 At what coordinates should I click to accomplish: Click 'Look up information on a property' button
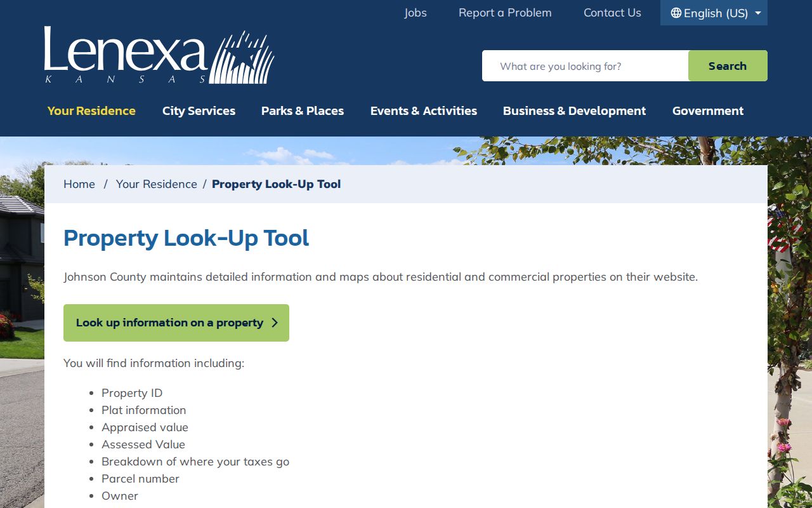point(176,323)
